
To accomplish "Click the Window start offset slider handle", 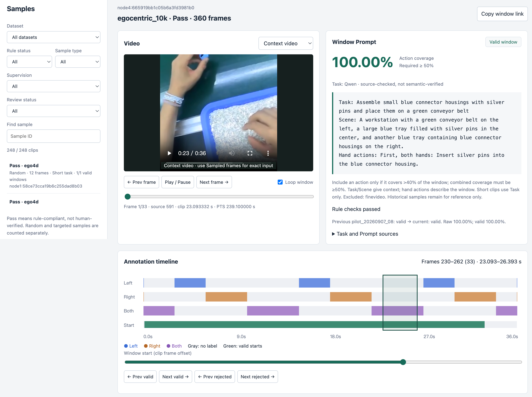I will point(403,362).
